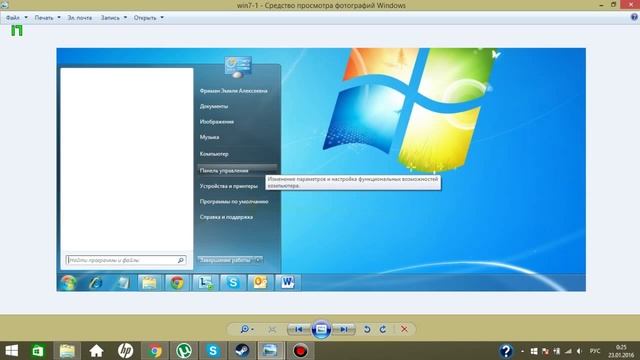Open Skype from the taskbar

(213, 351)
